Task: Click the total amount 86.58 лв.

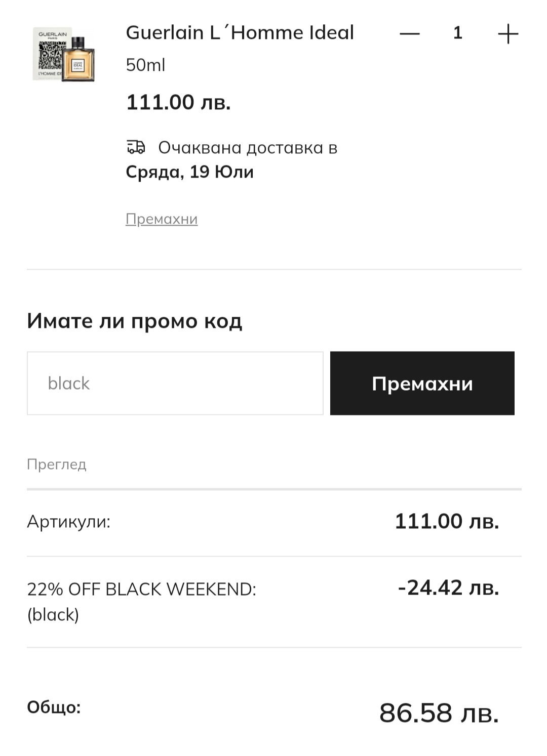Action: click(x=439, y=712)
